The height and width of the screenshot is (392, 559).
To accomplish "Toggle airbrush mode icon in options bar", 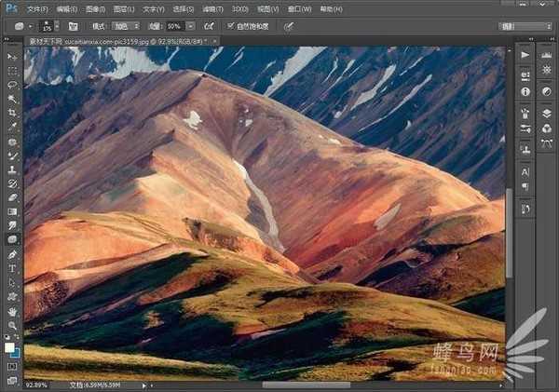I will (x=210, y=26).
